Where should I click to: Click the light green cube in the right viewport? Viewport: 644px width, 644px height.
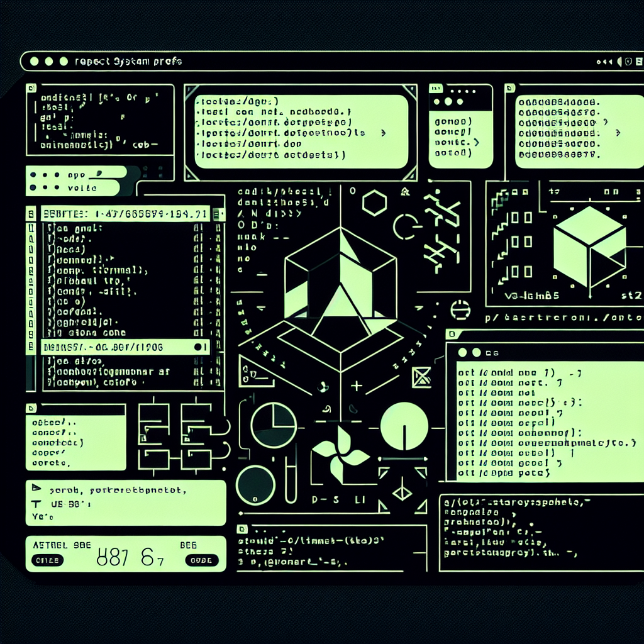click(x=590, y=246)
